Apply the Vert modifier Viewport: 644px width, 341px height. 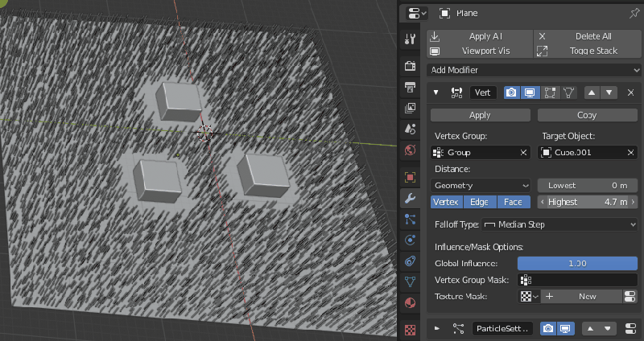(x=481, y=115)
